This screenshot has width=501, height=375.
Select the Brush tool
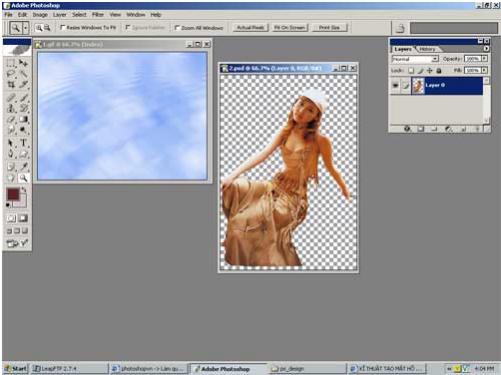23,98
